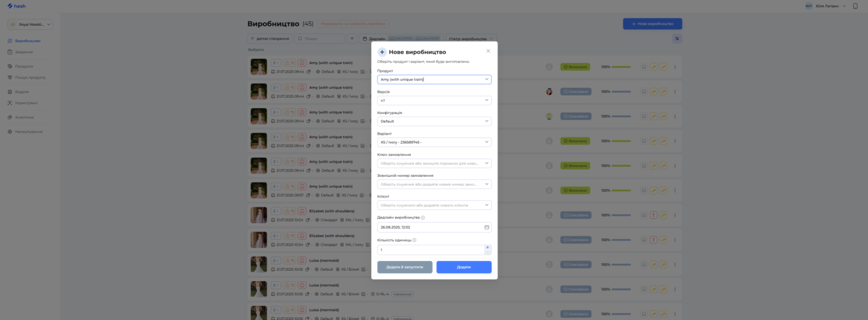Go to Аналітика in the sidebar
Image resolution: width=868 pixels, height=320 pixels.
[25, 117]
